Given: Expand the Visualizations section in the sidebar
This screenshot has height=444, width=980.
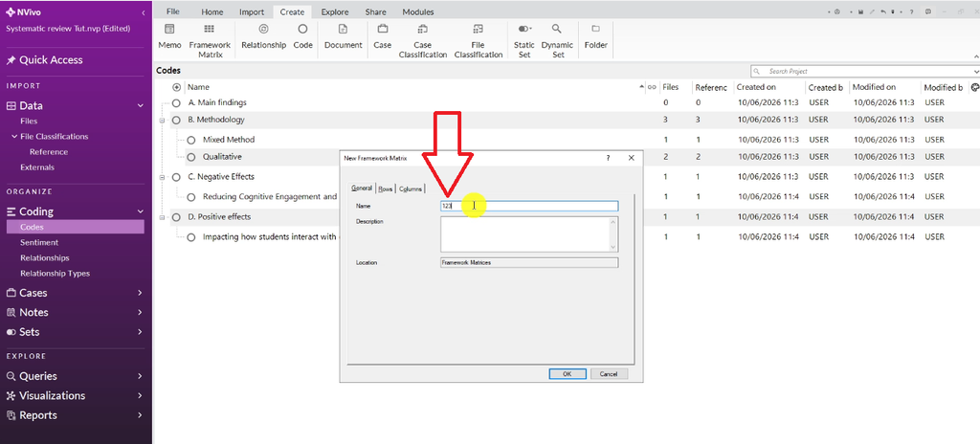Looking at the screenshot, I should [140, 396].
